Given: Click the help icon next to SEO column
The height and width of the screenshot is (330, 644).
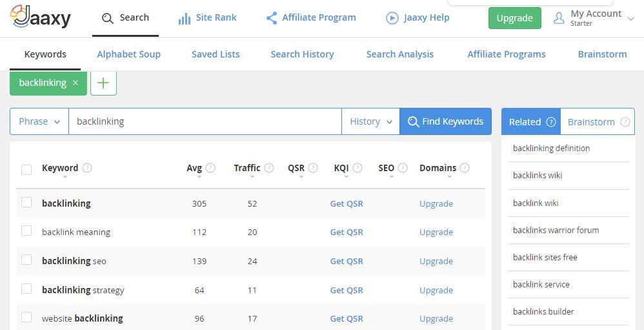Looking at the screenshot, I should pos(403,168).
